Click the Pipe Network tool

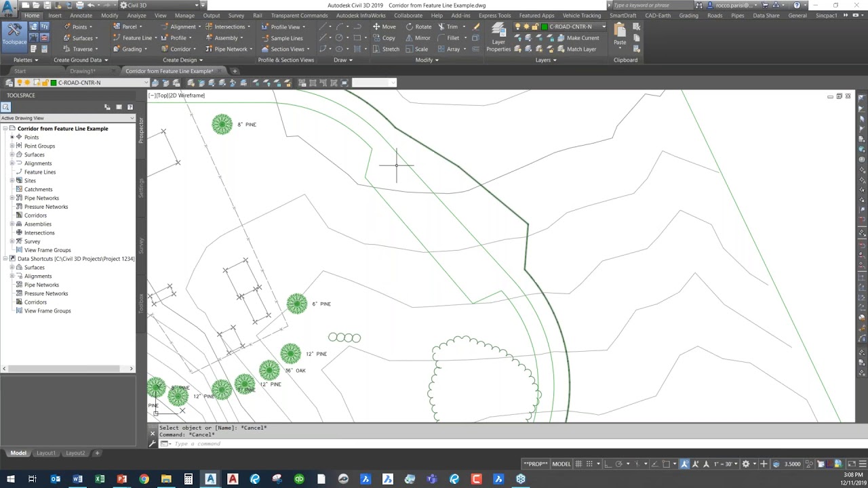point(231,49)
